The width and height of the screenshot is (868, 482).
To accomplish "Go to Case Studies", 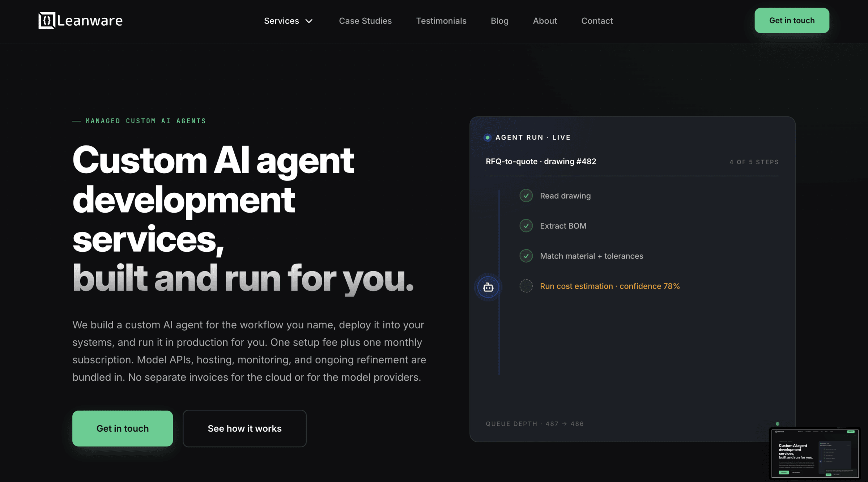I will click(365, 21).
